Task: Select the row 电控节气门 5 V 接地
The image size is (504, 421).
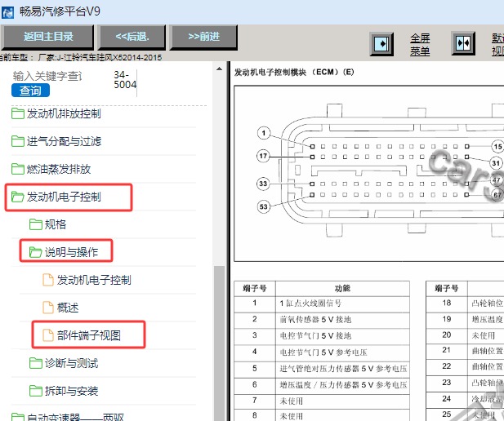Action: pyautogui.click(x=322, y=336)
